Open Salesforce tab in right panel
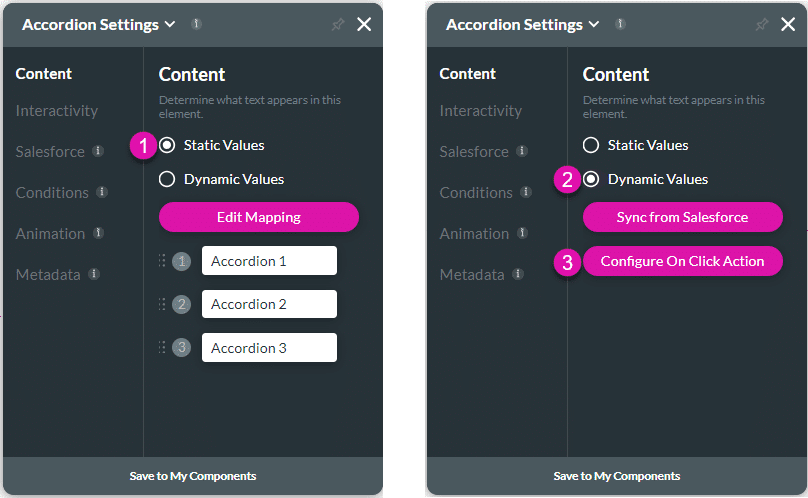 pyautogui.click(x=474, y=152)
